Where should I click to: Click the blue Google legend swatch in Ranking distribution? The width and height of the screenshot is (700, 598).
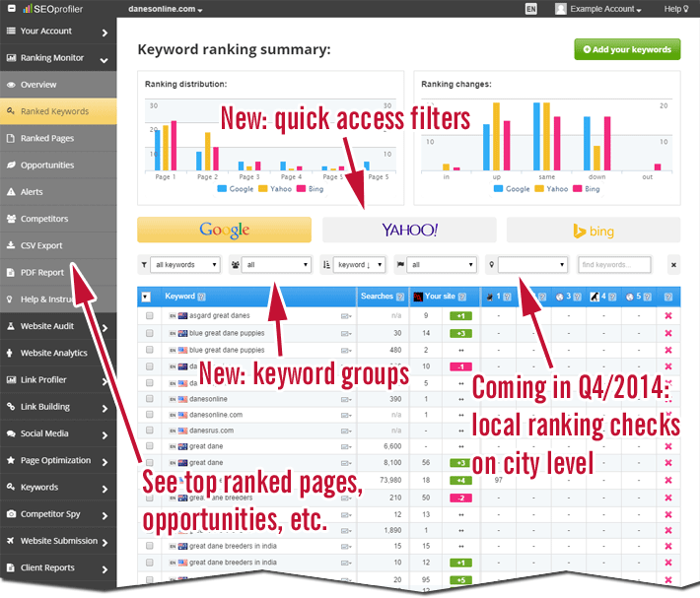pos(222,188)
